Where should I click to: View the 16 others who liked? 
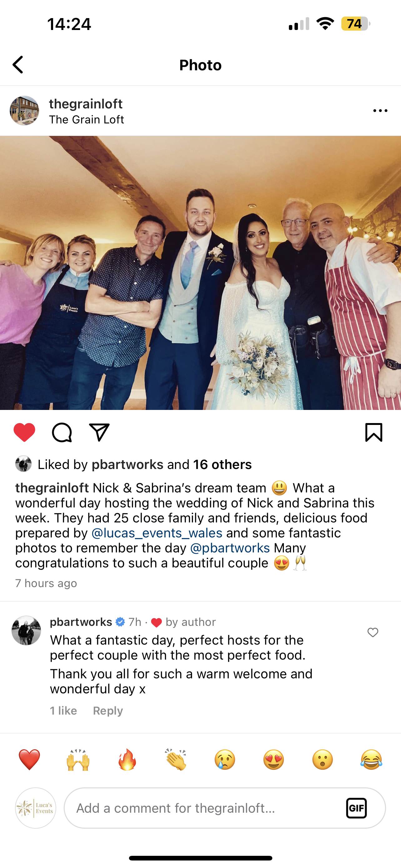pos(222,464)
